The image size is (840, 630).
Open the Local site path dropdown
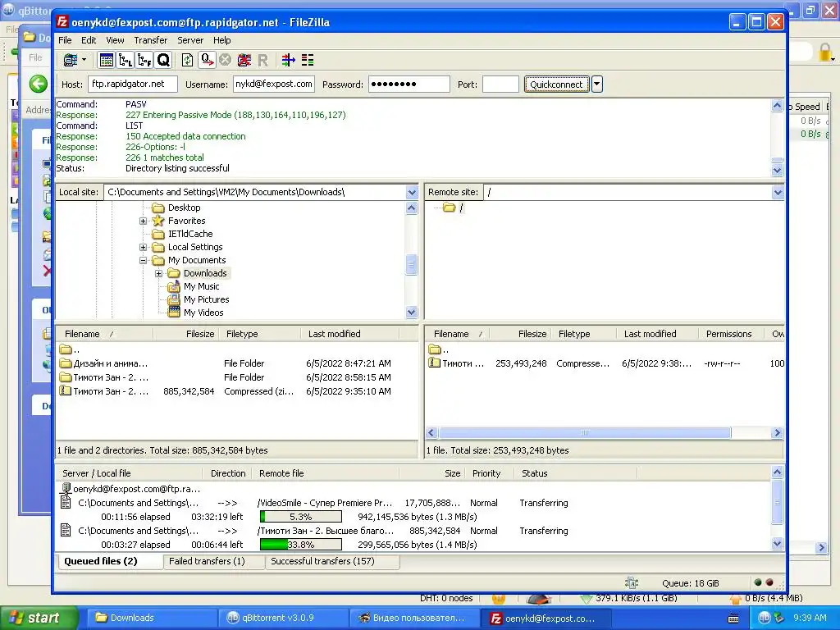click(412, 192)
